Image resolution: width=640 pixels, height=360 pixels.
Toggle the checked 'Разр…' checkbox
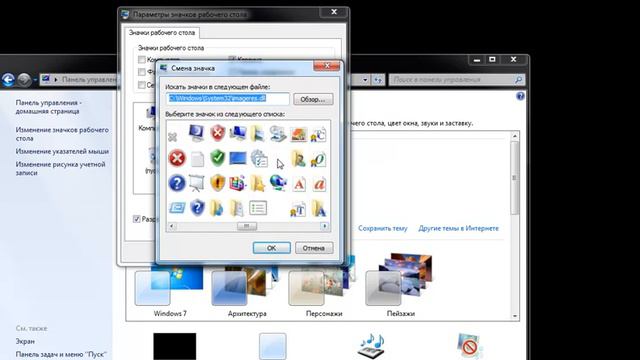[x=137, y=219]
